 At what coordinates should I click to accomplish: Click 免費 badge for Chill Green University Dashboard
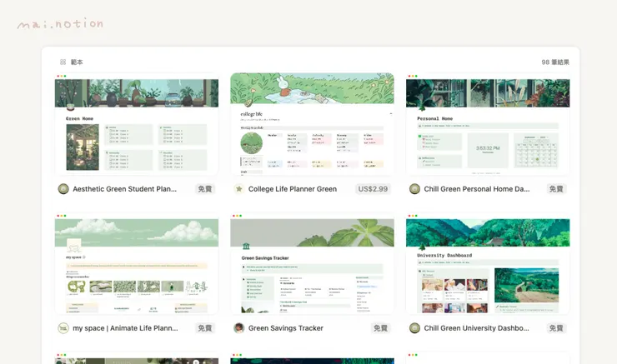[556, 328]
